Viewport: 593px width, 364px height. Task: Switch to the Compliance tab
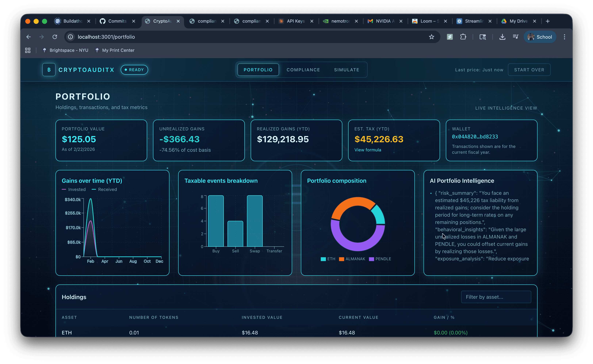pyautogui.click(x=303, y=70)
